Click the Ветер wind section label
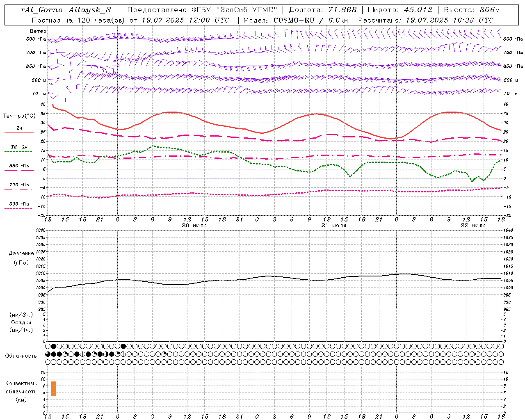The height and width of the screenshot is (420, 525). pyautogui.click(x=38, y=31)
